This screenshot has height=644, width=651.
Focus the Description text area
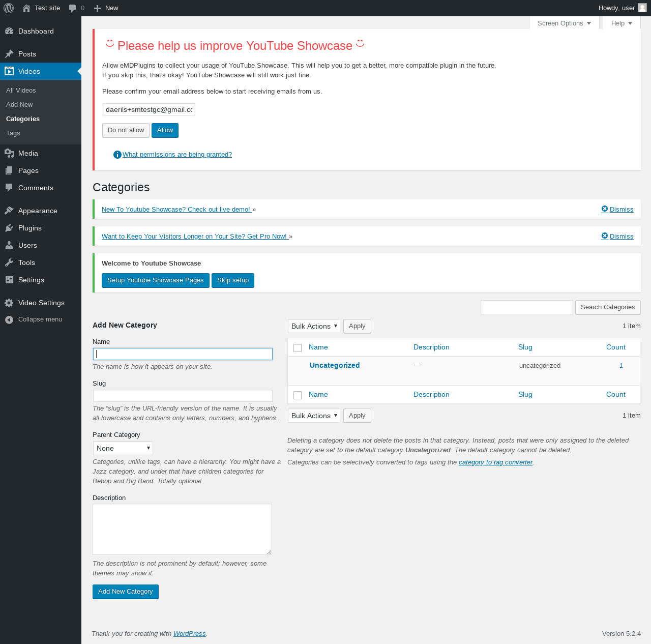tap(182, 529)
